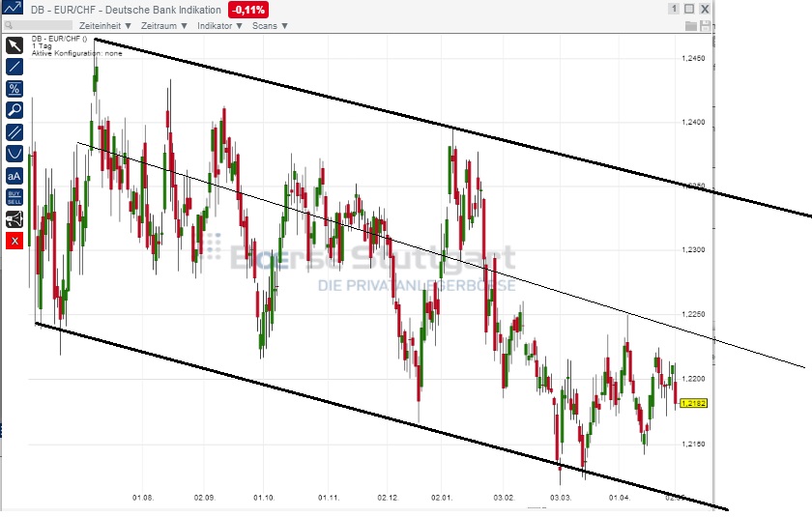Click the 02.12. date axis label

coord(388,498)
